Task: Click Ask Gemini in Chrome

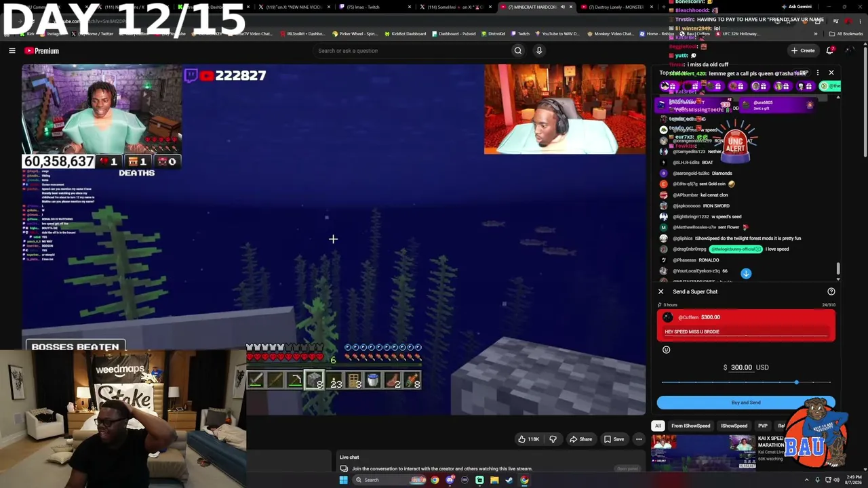Action: 796,7
